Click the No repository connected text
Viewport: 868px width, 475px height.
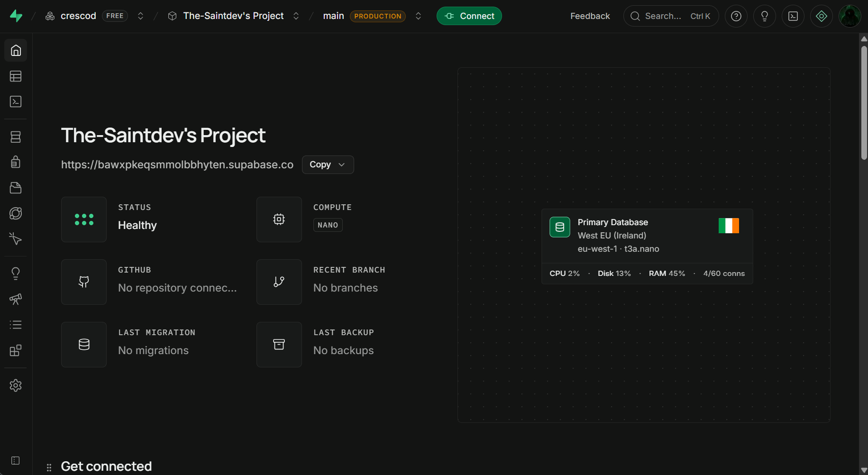(x=177, y=288)
